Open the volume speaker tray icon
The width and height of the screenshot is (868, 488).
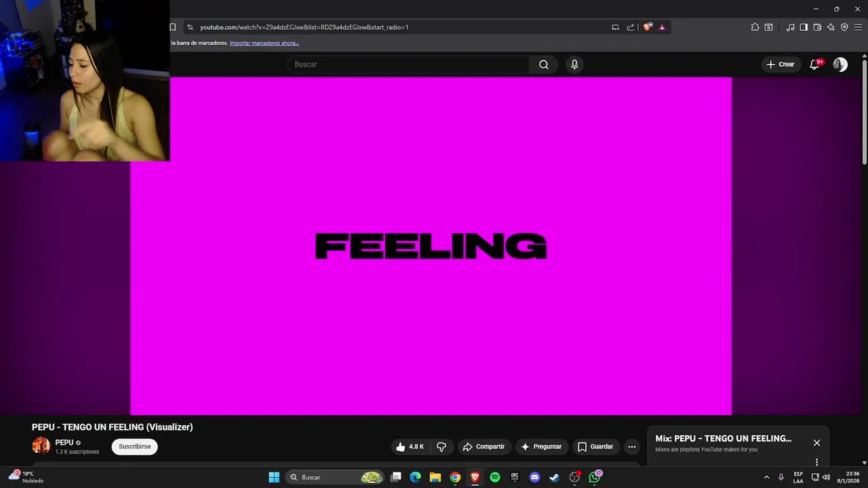coord(826,477)
